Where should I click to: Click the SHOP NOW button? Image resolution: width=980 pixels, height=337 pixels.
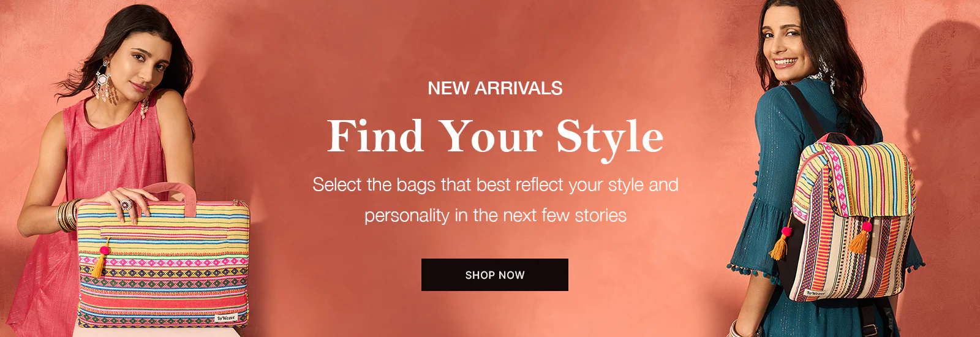495,275
